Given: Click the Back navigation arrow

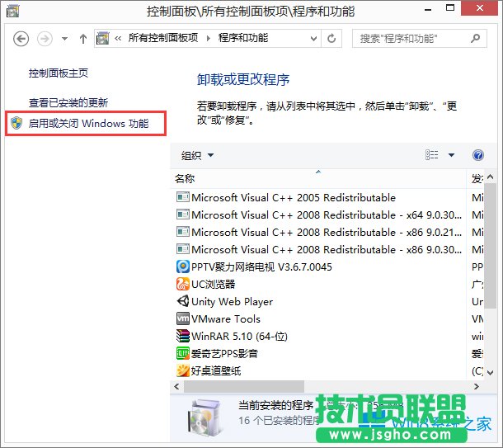Looking at the screenshot, I should point(21,39).
